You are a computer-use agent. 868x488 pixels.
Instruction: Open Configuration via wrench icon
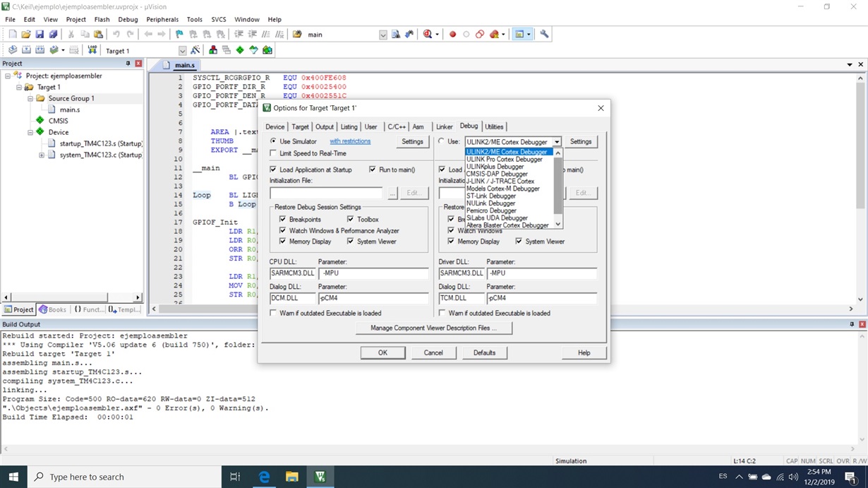tap(544, 34)
